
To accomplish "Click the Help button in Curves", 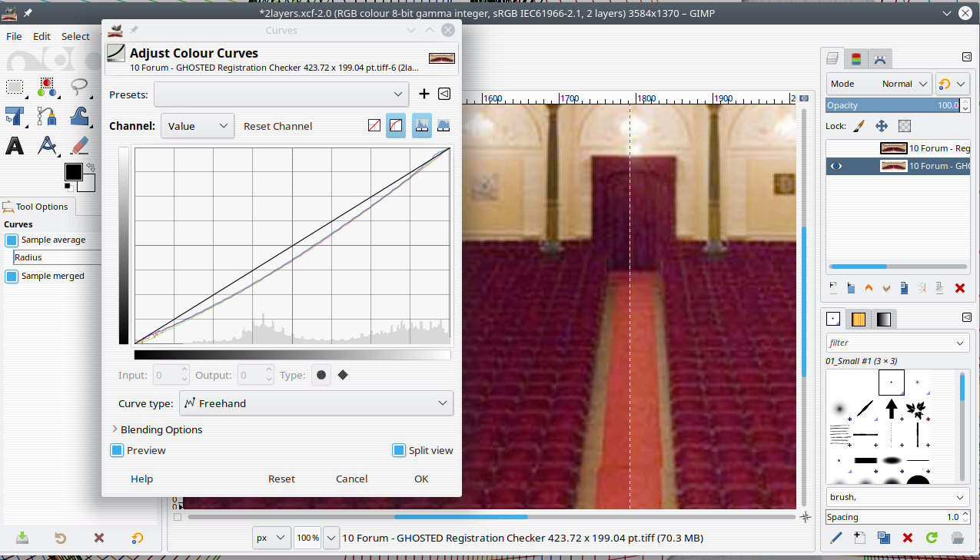I will pos(141,479).
